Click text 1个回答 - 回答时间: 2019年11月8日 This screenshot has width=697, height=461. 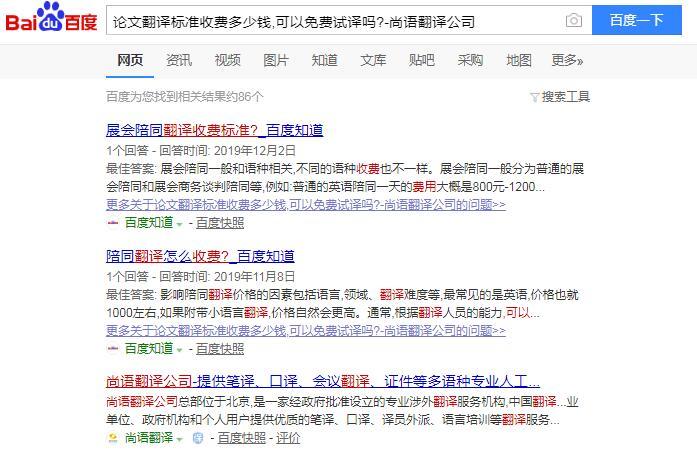(x=200, y=277)
